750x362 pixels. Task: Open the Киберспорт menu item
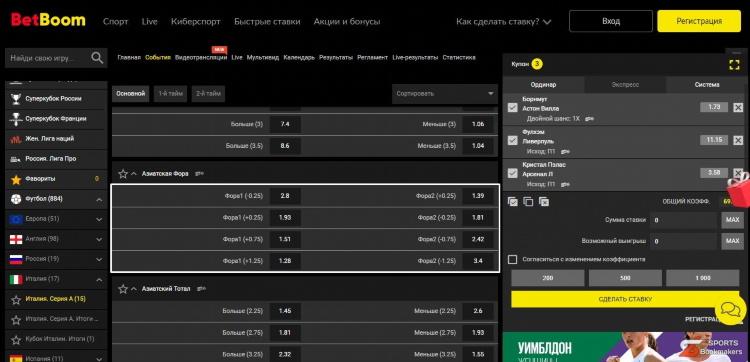[x=196, y=22]
